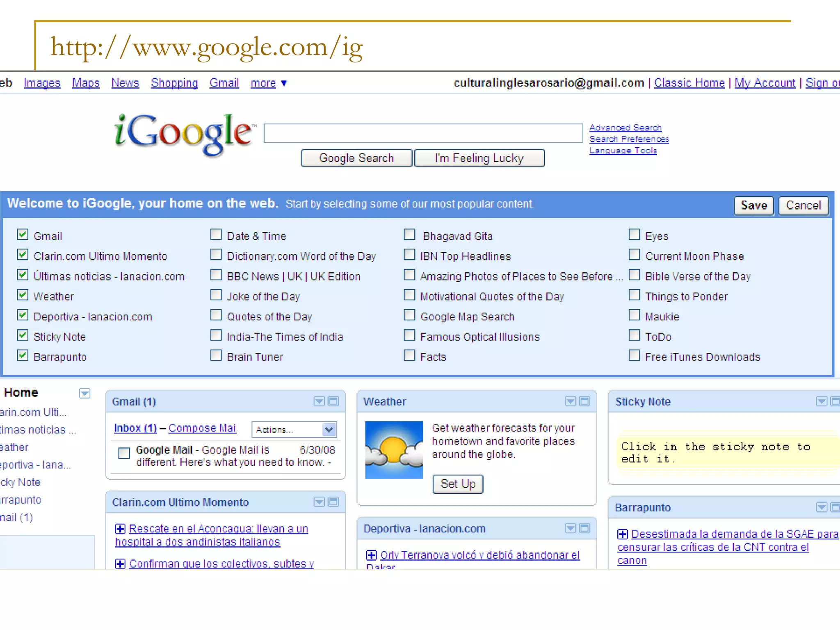Click the I'm Feeling Lucky button

(x=479, y=158)
